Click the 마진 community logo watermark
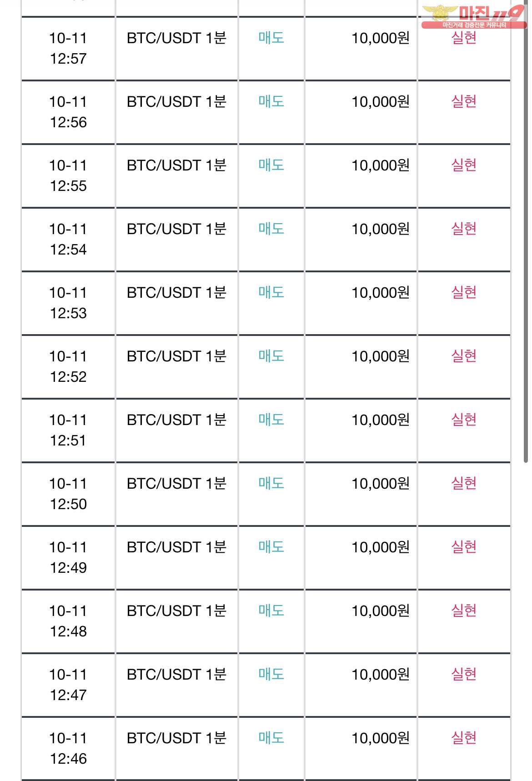Viewport: 532px width, 781px height. (473, 16)
